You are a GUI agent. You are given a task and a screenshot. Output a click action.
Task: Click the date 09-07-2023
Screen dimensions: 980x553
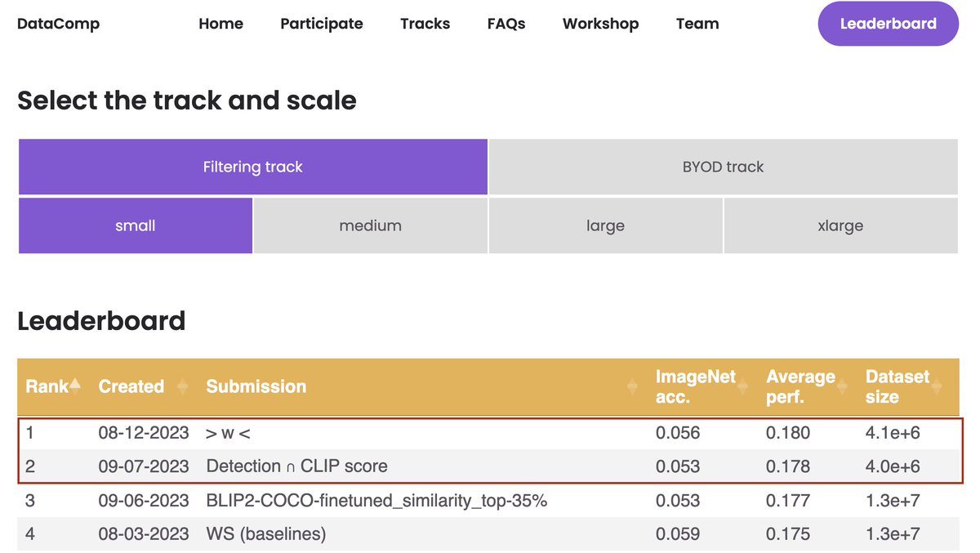pyautogui.click(x=144, y=466)
